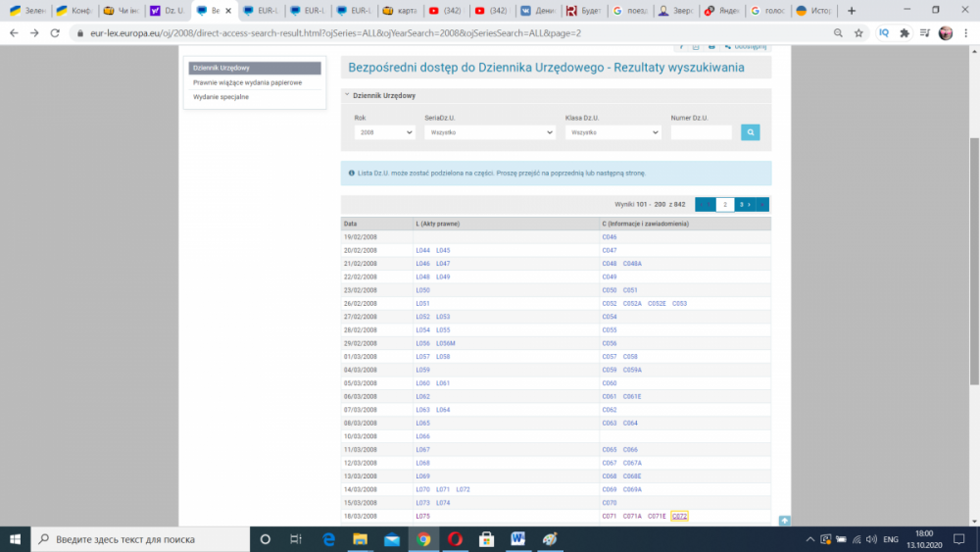Open the L044 journal link
980x552 pixels.
pos(422,250)
